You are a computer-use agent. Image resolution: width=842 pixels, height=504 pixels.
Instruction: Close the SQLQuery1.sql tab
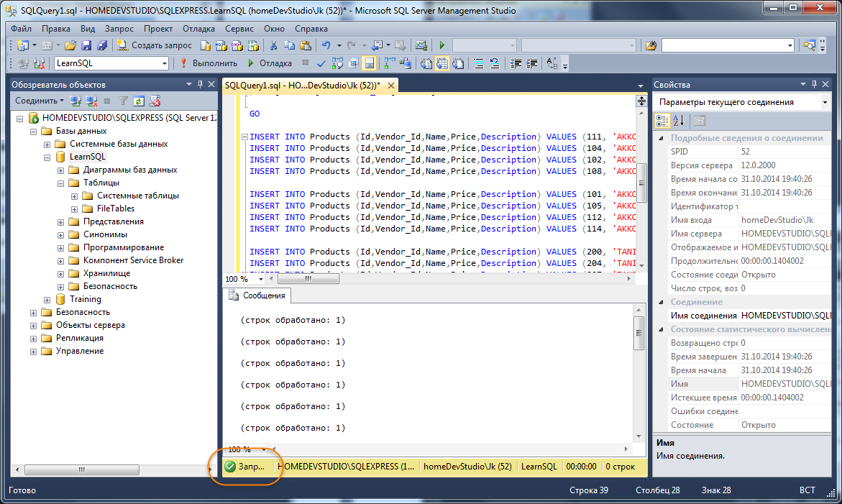(x=391, y=86)
